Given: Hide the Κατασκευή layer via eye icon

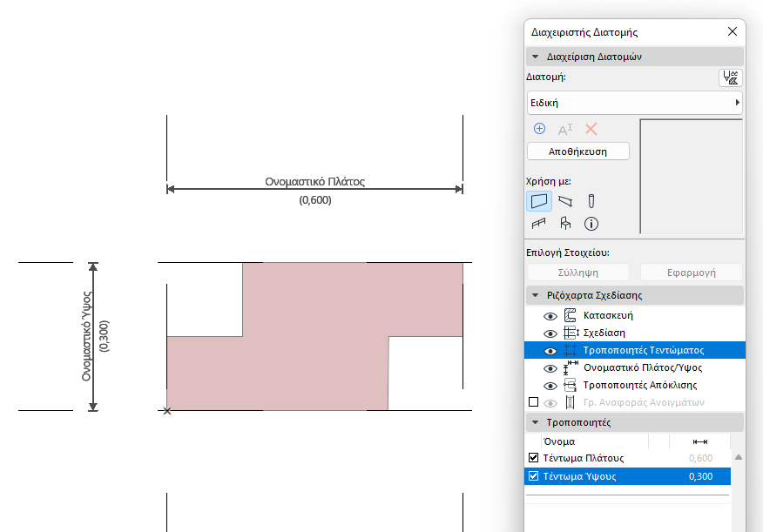Looking at the screenshot, I should pyautogui.click(x=550, y=316).
